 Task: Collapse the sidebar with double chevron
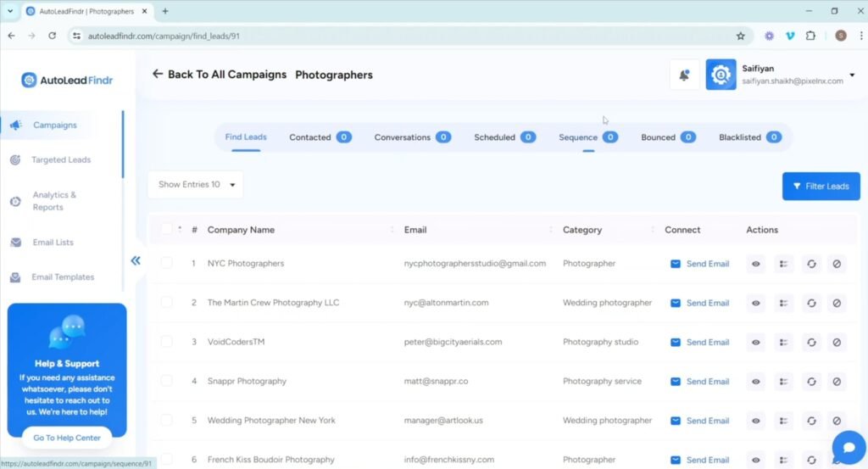[136, 260]
